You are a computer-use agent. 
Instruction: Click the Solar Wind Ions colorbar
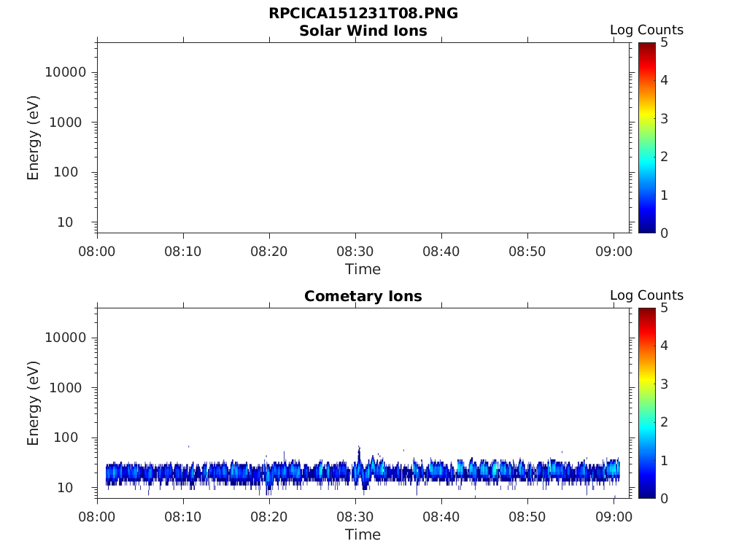pos(647,138)
